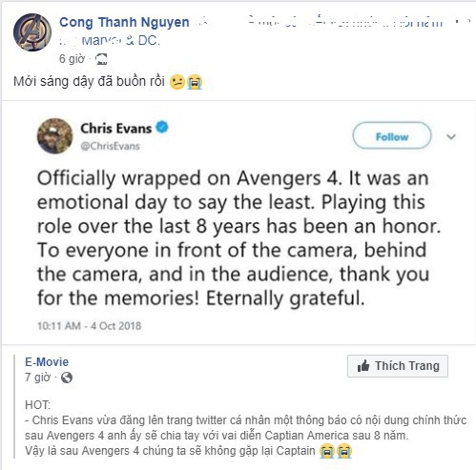Open the @ChrisEvans handle
Screen dimensions: 476x470
(111, 146)
